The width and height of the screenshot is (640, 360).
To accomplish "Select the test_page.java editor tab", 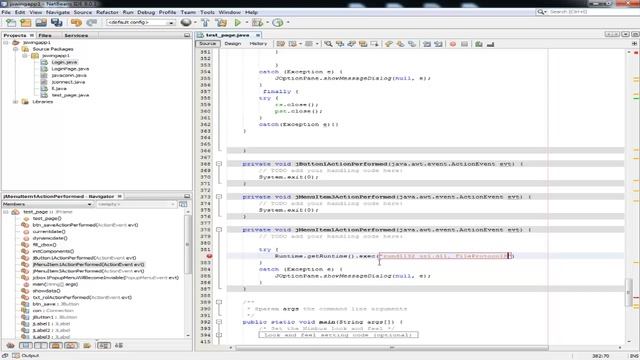I will (x=227, y=35).
